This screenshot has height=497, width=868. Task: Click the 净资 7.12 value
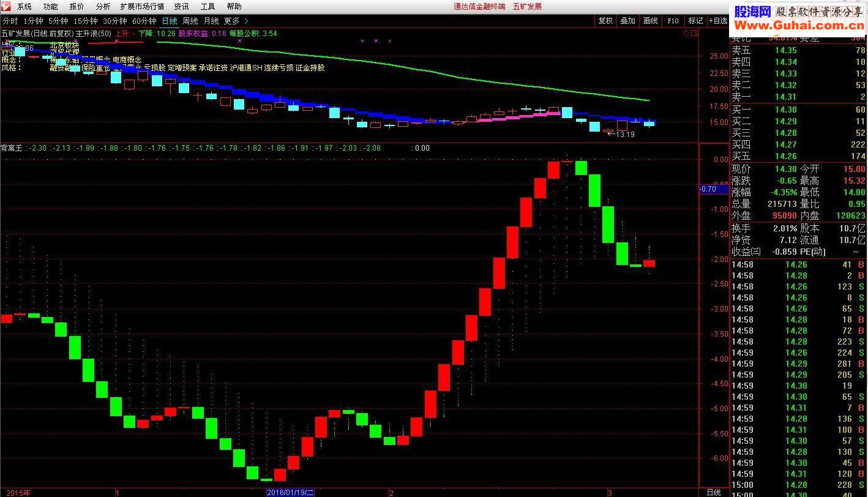pos(788,240)
